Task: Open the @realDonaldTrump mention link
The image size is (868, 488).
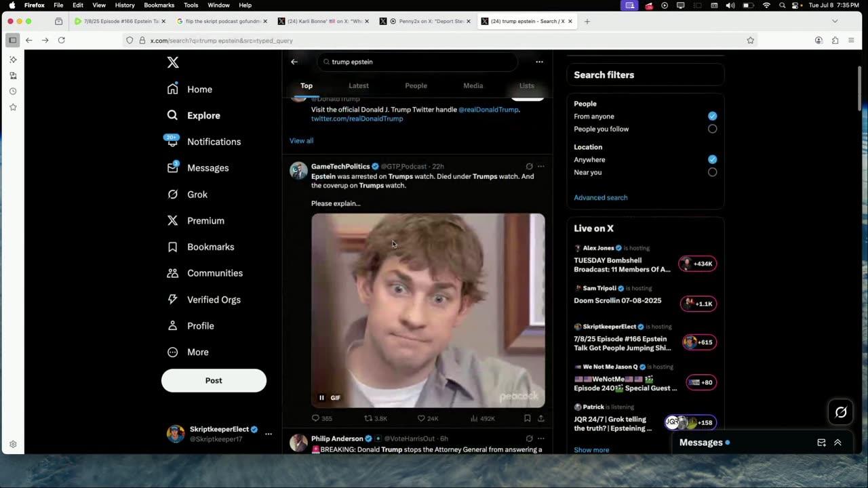Action: (488, 109)
